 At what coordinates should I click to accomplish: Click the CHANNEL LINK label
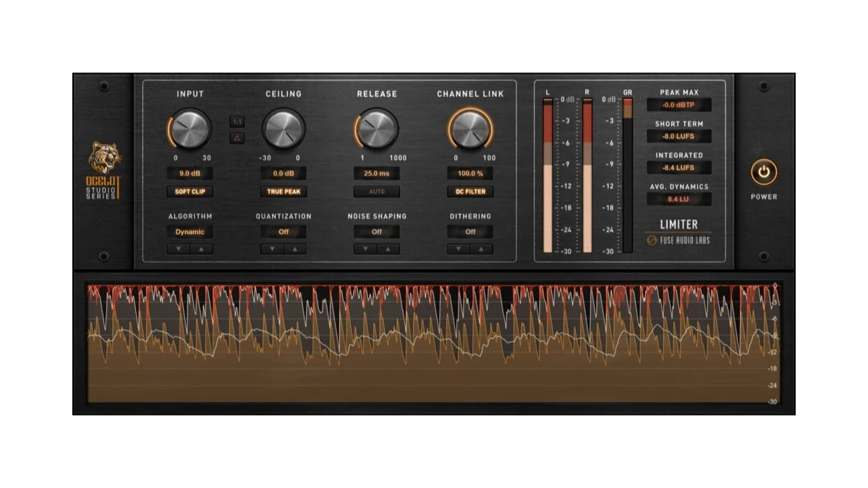[x=470, y=94]
